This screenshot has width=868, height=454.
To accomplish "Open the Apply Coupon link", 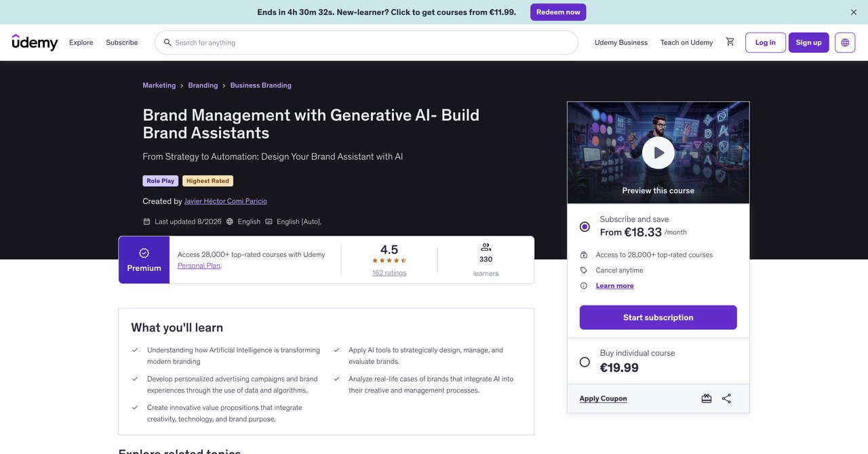I will pos(604,398).
